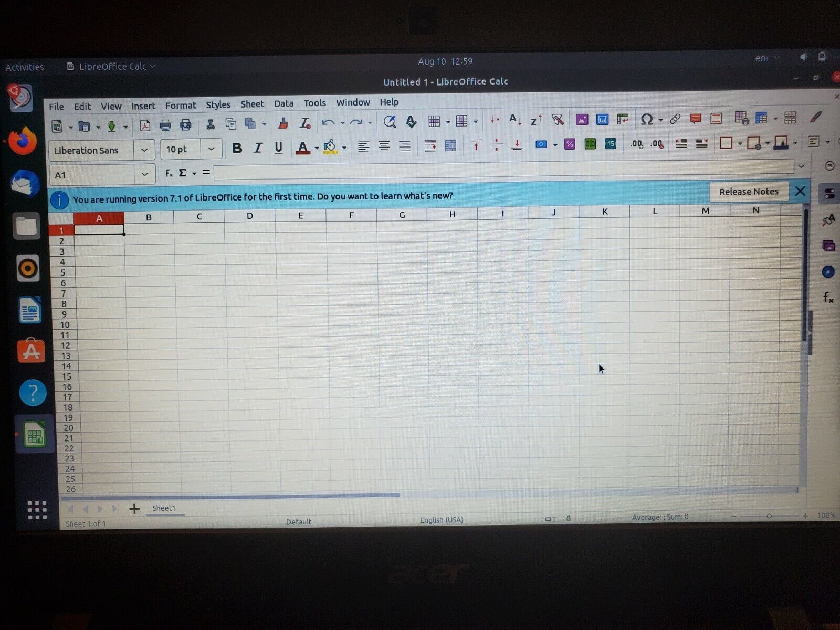Expand the 10 pt font size dropdown

[212, 149]
